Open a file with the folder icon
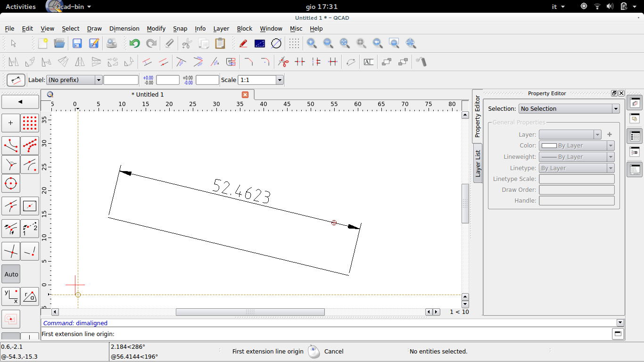Viewport: 644px width, 362px height. pyautogui.click(x=59, y=43)
